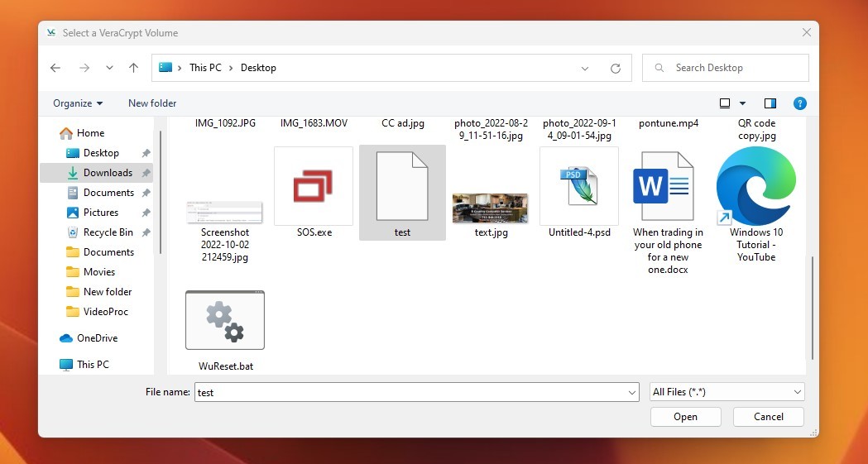Toggle the preview pane icon

(770, 103)
